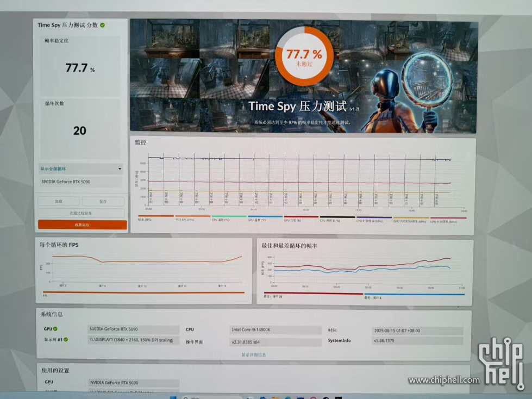This screenshot has height=399, width=532.
Task: Open the 显示全部循环 dropdown
Action: click(x=81, y=169)
